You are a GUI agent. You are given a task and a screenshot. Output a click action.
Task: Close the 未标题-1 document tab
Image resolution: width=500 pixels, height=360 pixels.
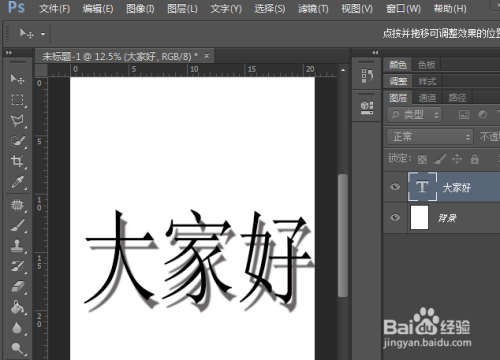pyautogui.click(x=207, y=56)
